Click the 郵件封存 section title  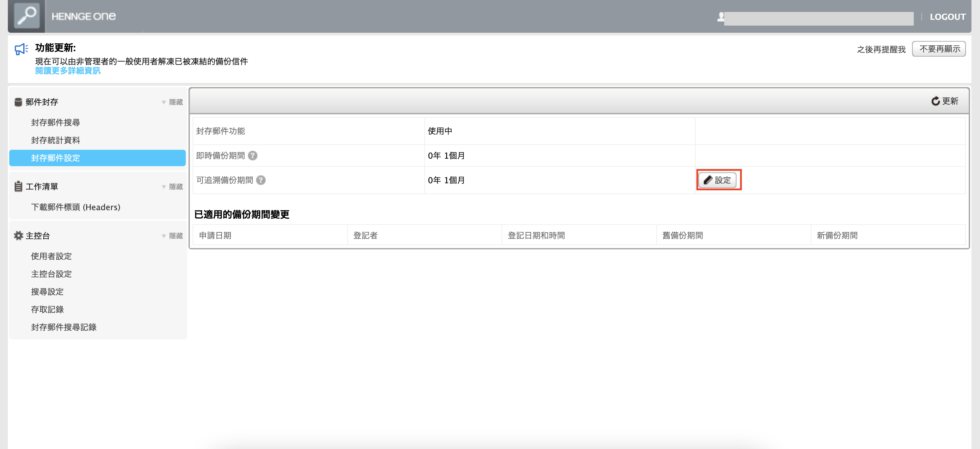click(42, 102)
